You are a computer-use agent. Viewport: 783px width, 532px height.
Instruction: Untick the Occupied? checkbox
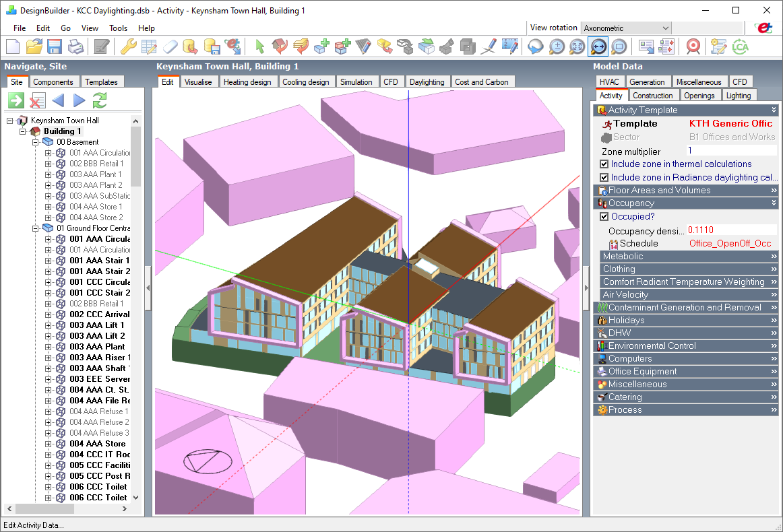coord(604,217)
